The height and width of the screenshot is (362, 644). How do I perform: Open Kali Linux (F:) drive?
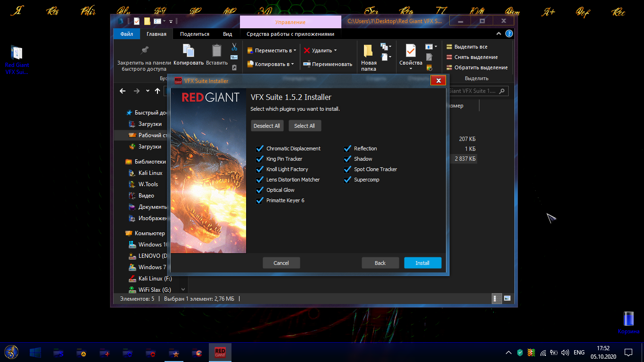coord(150,279)
